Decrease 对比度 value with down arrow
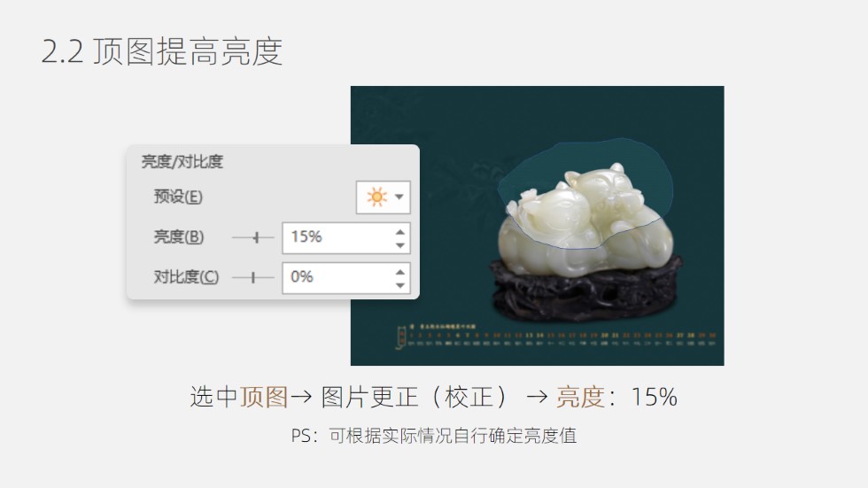This screenshot has height=488, width=868. click(x=400, y=285)
